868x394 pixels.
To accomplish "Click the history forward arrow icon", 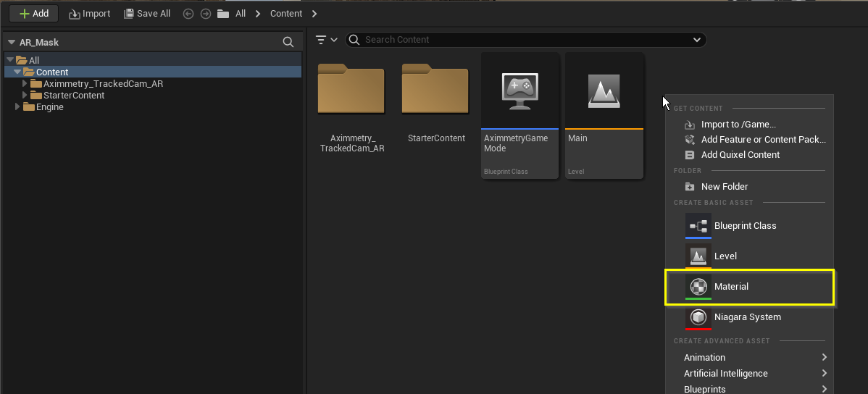I will [x=205, y=14].
